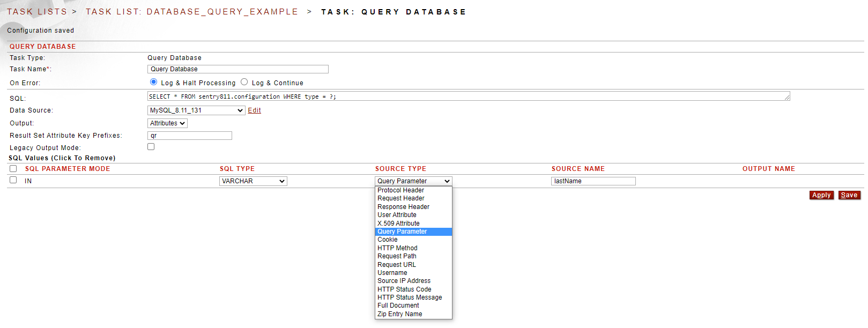Toggle Legacy Output Mode checkbox
The image size is (868, 328).
(x=151, y=147)
